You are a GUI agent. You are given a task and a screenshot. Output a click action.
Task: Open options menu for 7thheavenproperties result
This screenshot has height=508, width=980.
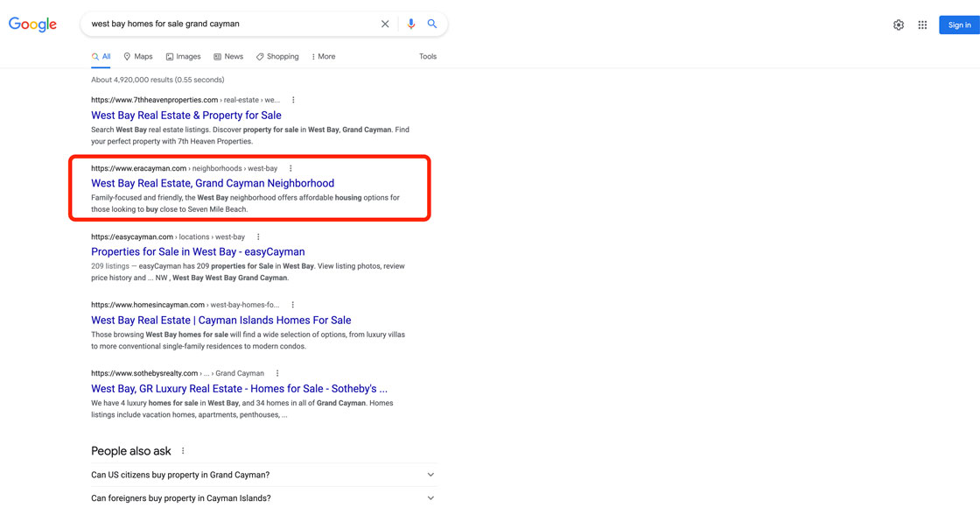[293, 100]
